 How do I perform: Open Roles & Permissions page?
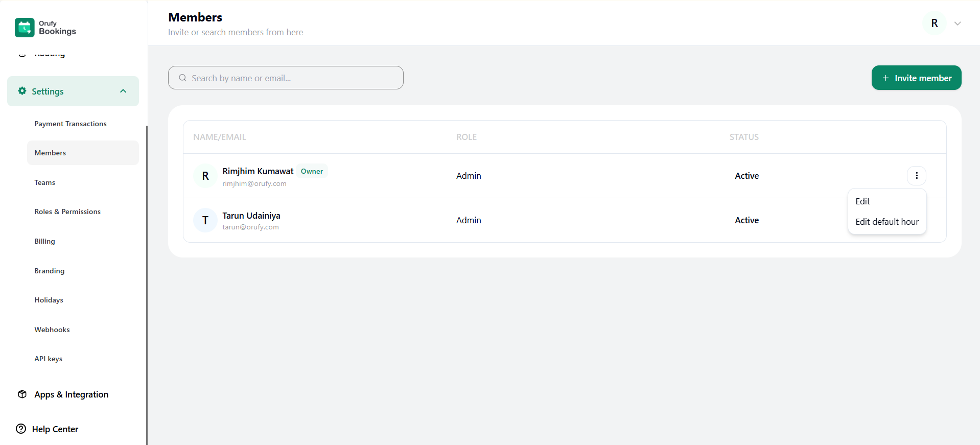point(67,212)
